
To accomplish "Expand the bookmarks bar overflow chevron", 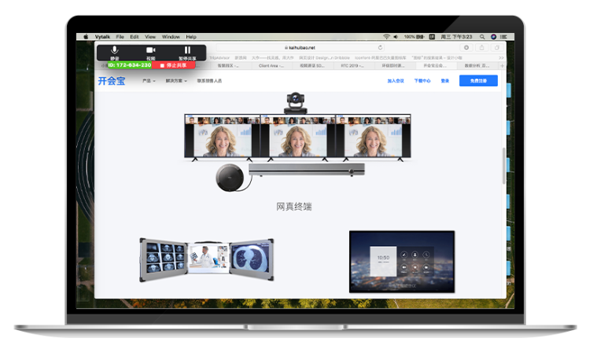I will [x=501, y=58].
